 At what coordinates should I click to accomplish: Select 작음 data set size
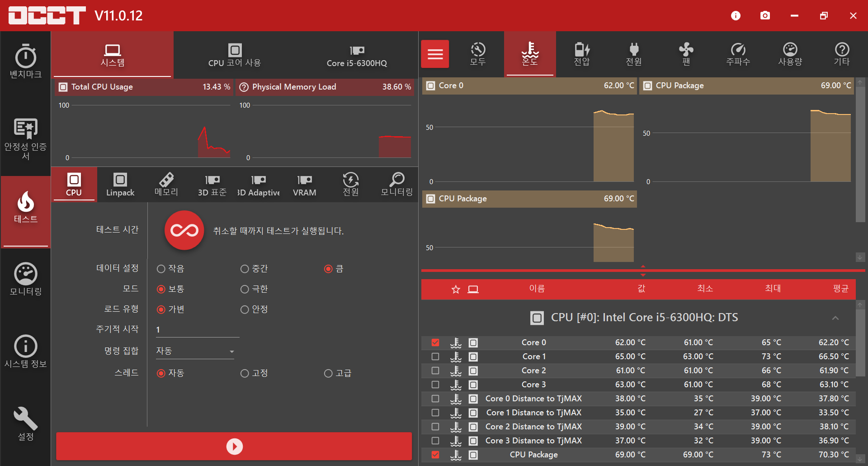pos(170,269)
